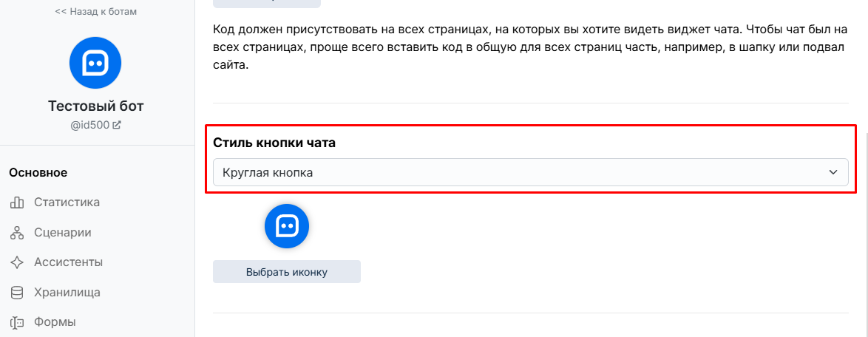Open the @id500 bot link

(90, 125)
